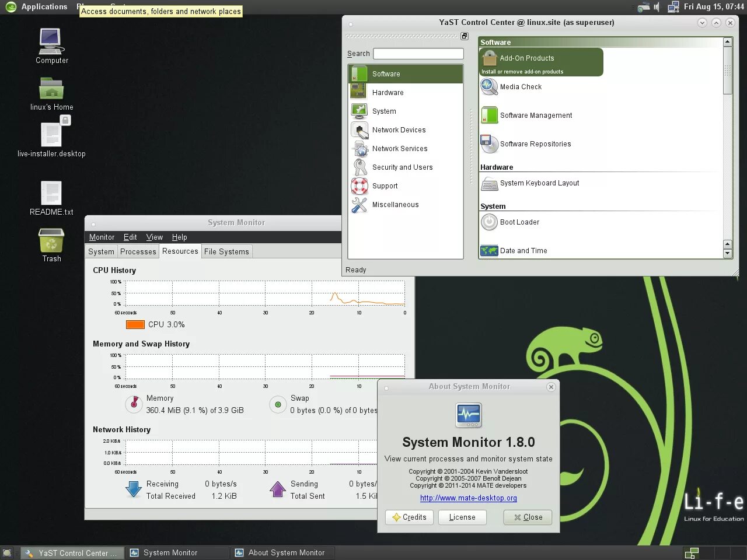This screenshot has height=560, width=747.
Task: Open the Edit menu in System Monitor
Action: coord(130,237)
